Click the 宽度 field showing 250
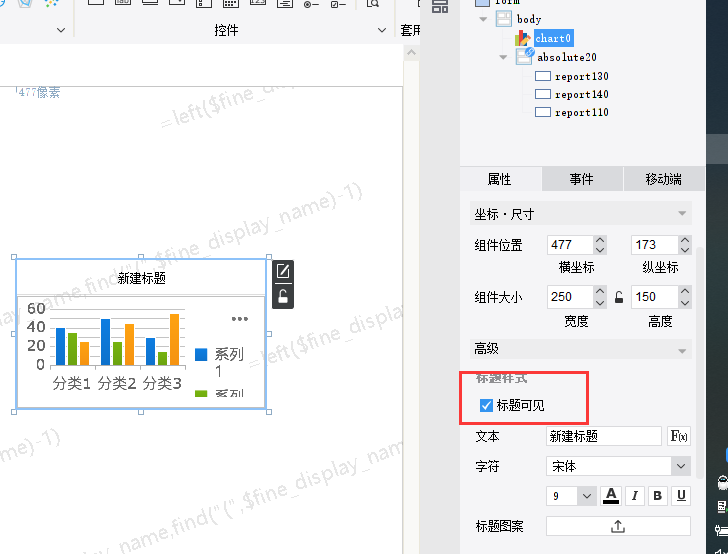 [570, 297]
